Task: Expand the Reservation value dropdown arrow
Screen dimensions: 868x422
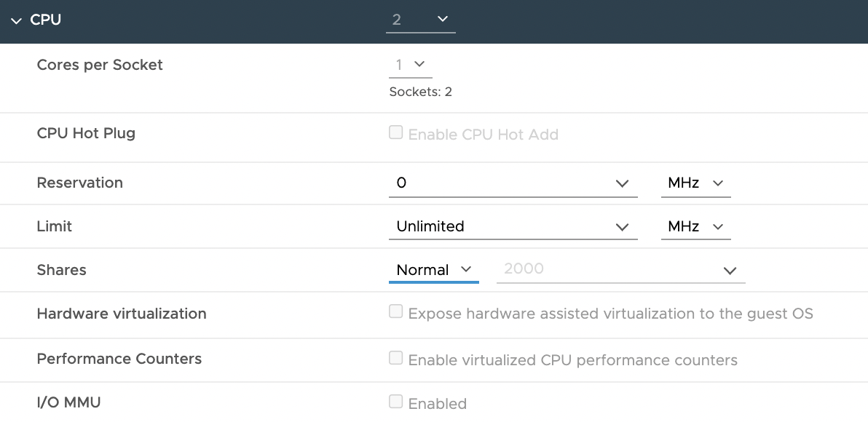Action: (x=622, y=183)
